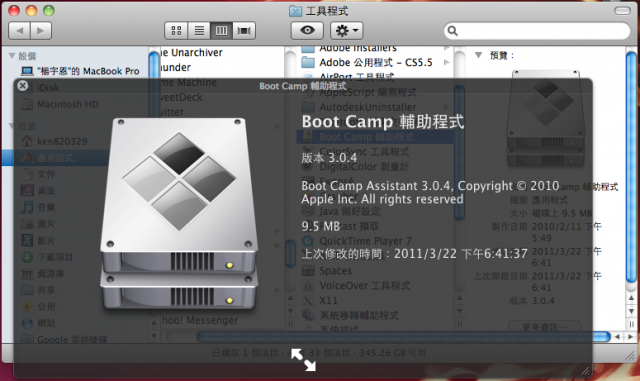
Task: Click the horizontal scroll right arrow
Action: pos(631,337)
